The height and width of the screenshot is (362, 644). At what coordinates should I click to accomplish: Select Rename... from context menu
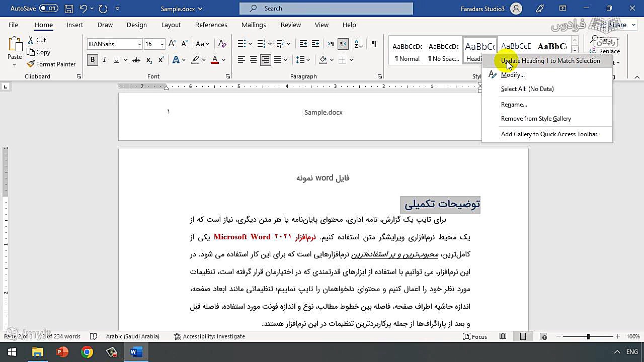tap(514, 105)
